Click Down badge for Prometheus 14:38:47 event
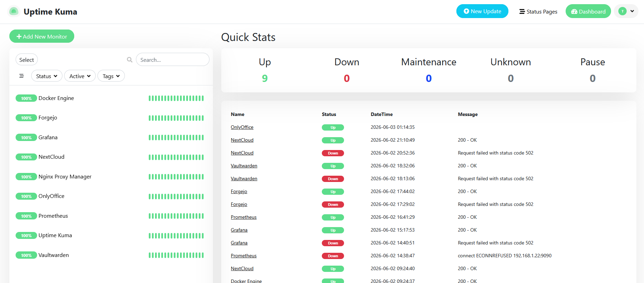 (x=333, y=256)
